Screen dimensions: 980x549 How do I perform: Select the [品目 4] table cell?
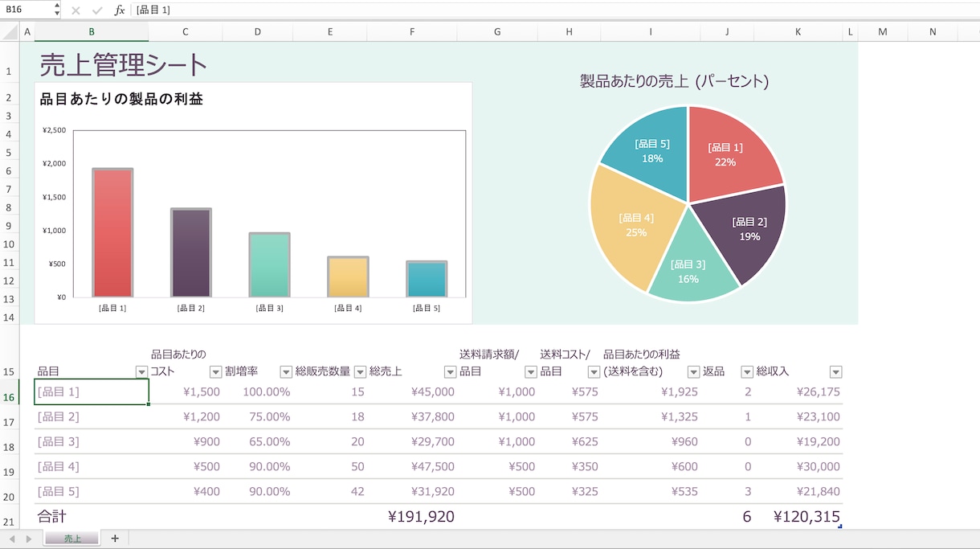(92, 466)
